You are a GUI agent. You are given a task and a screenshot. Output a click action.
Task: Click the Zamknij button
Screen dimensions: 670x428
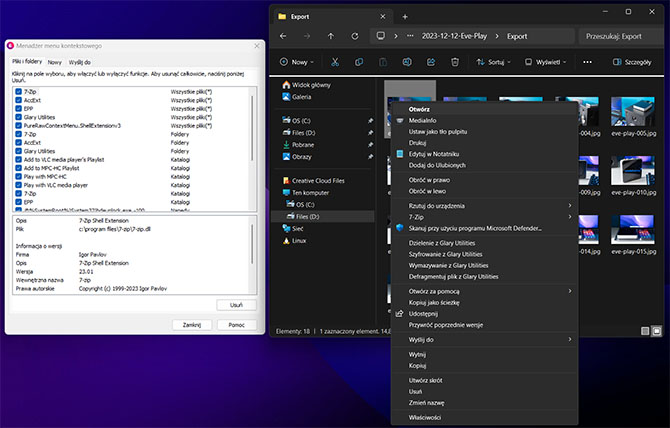pyautogui.click(x=192, y=325)
